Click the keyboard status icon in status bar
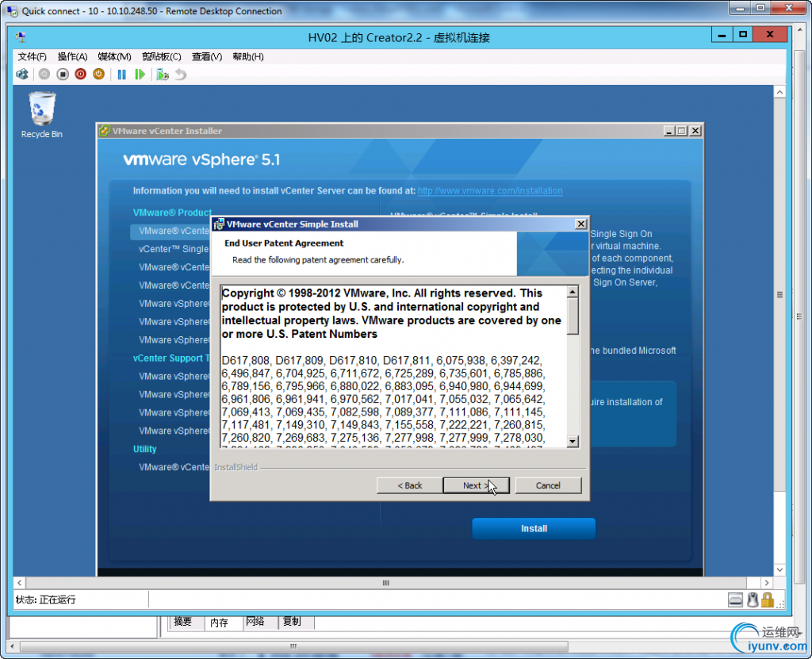Image resolution: width=812 pixels, height=659 pixels. tap(735, 600)
